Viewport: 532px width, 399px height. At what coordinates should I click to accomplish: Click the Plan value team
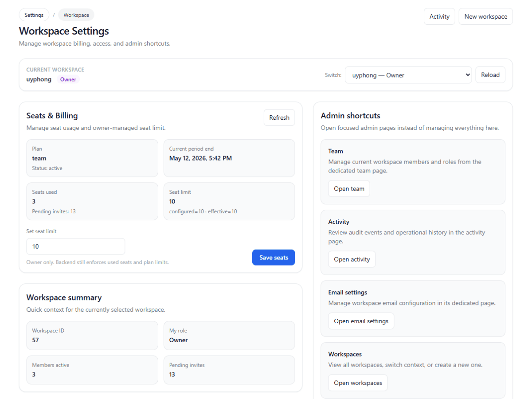click(39, 158)
